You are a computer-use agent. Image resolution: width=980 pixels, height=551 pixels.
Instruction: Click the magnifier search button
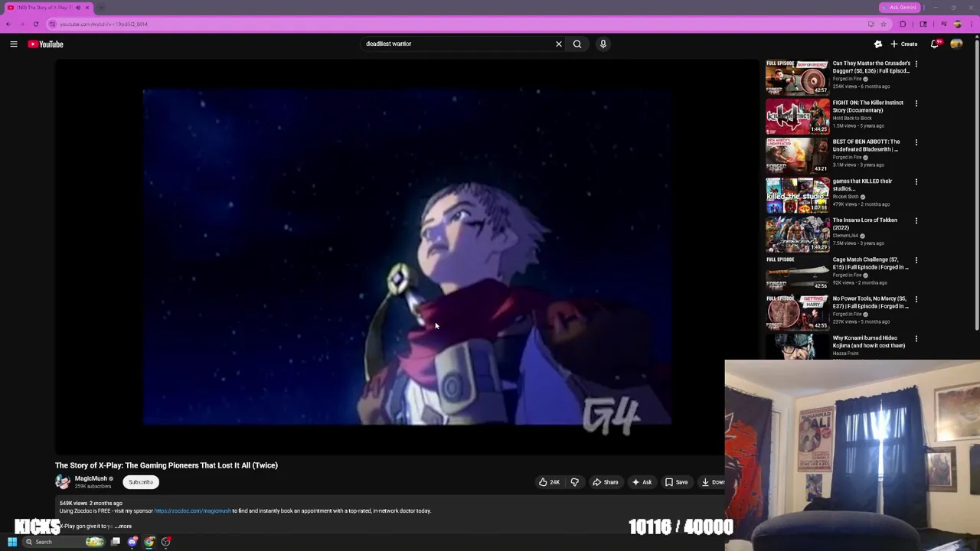pos(577,44)
